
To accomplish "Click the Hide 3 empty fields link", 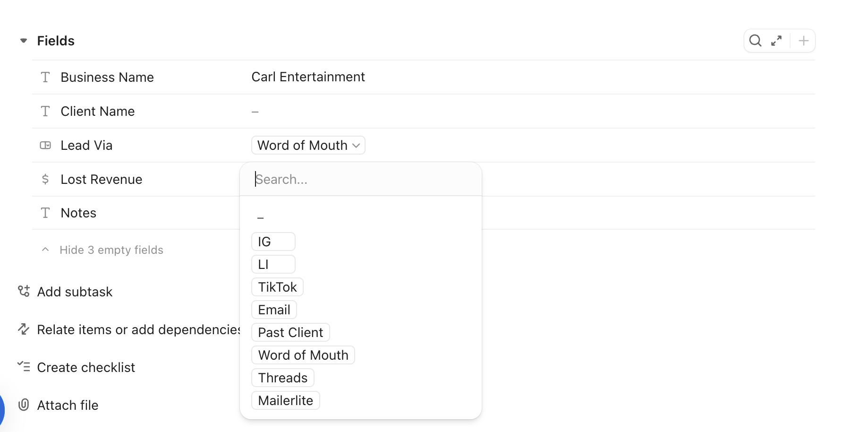I will pos(111,250).
